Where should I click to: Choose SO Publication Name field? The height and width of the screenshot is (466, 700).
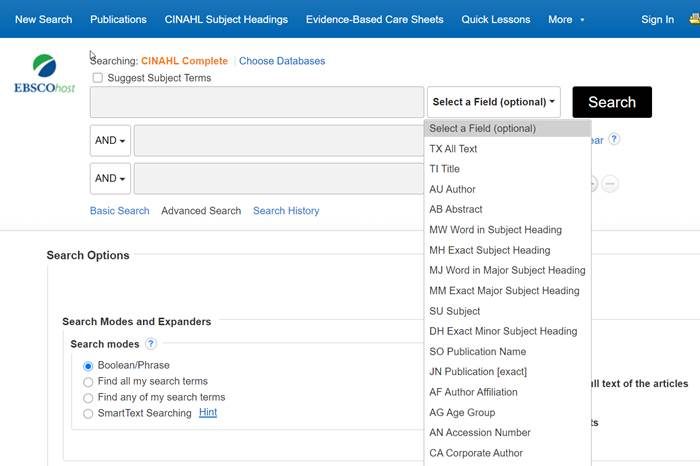(x=507, y=352)
